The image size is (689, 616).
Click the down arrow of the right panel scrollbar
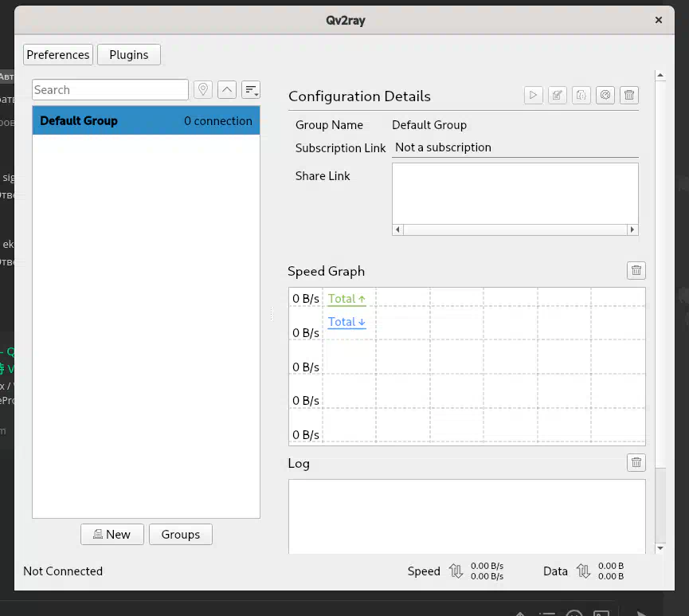[660, 547]
